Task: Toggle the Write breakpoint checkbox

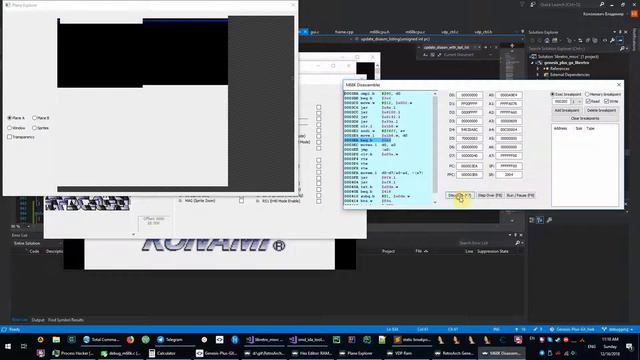Action: (x=607, y=101)
